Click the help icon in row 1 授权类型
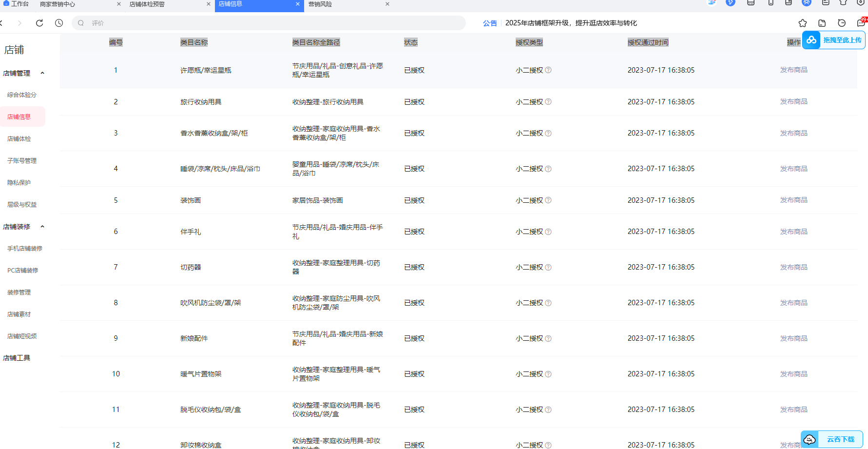Image resolution: width=868 pixels, height=449 pixels. click(x=548, y=70)
